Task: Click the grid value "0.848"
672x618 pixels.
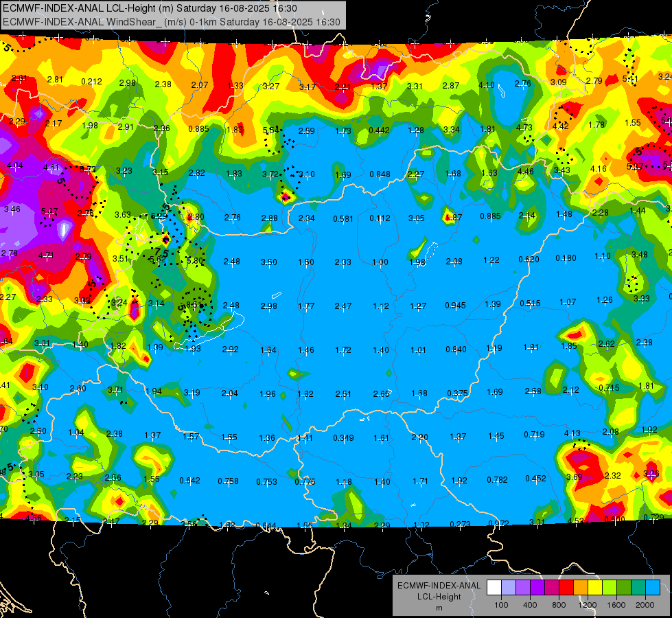Action: (380, 174)
